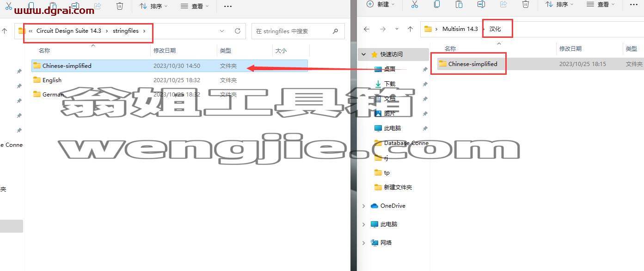Click the cut scissors icon in right window

414,4
